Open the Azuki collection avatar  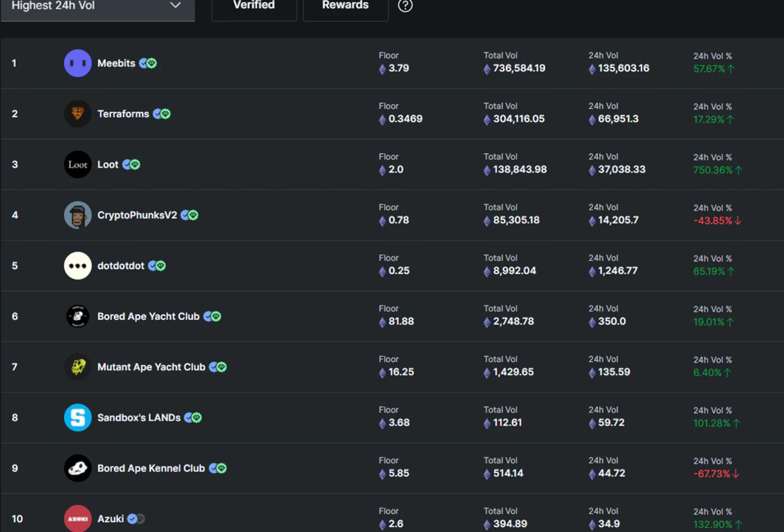[x=78, y=519]
